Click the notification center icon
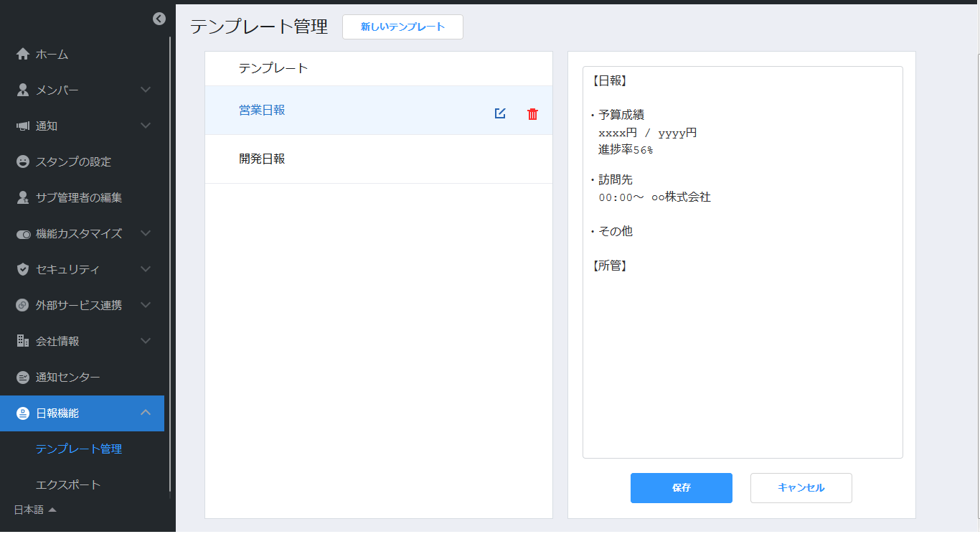 click(23, 377)
